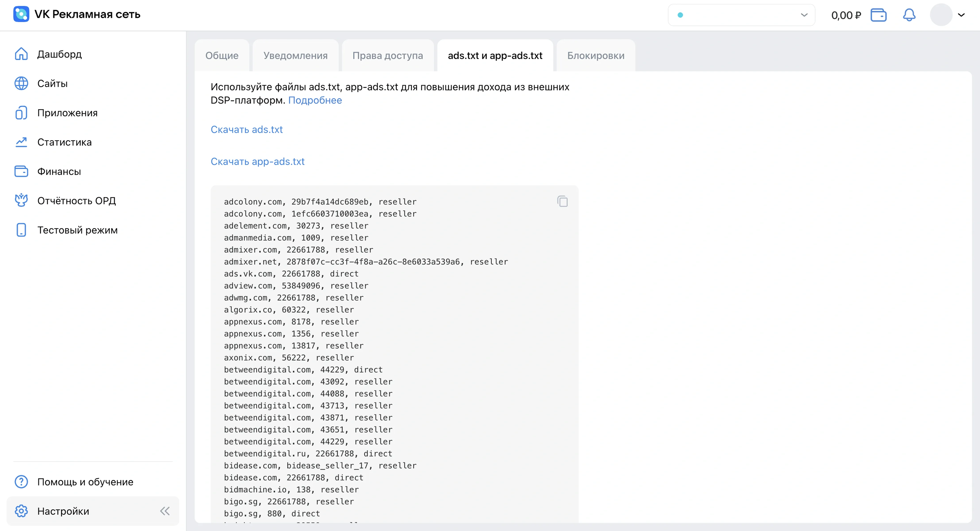Click line appnexus.com, 1356, reseller
Viewport: 980px width, 531px height.
click(291, 334)
